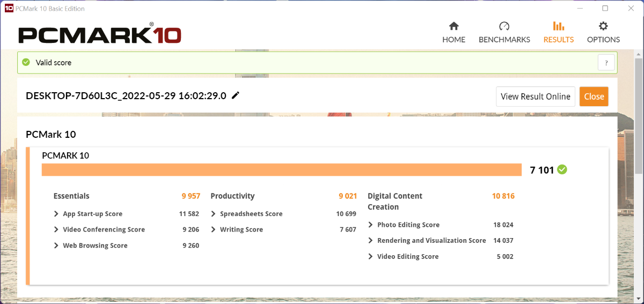The image size is (644, 304).
Task: Open Options using the gear icon
Action: tap(603, 26)
